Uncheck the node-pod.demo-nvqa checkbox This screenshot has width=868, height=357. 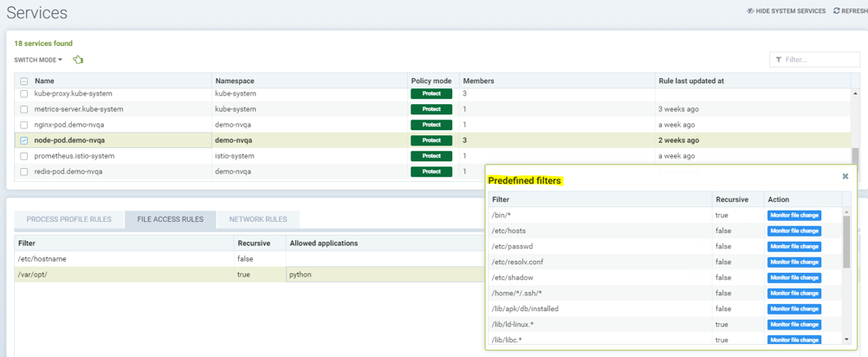click(x=24, y=140)
